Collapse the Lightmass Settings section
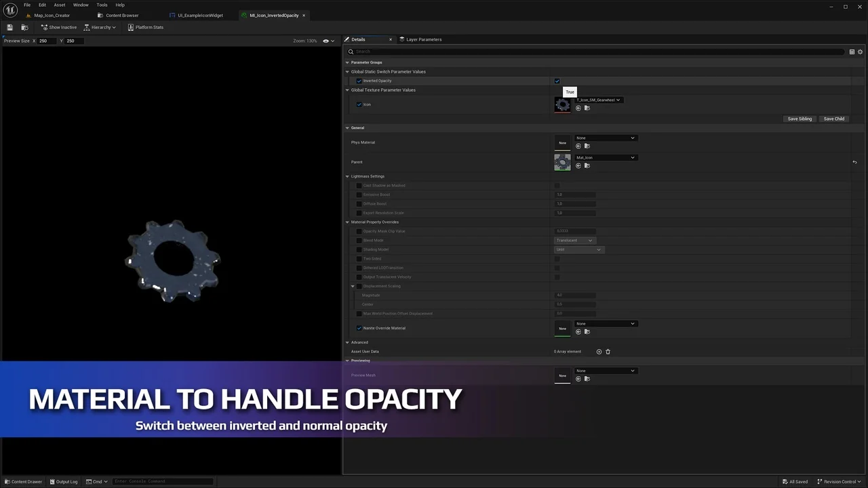 (347, 176)
